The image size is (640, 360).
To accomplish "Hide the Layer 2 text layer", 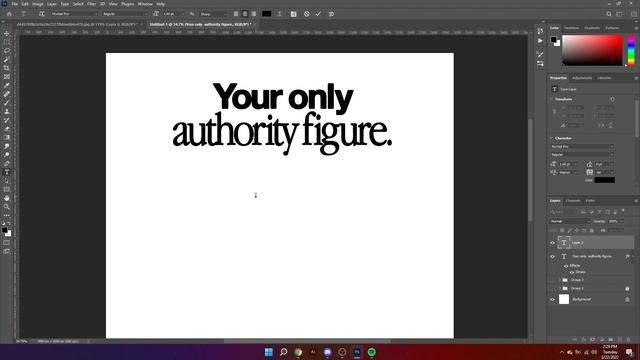I will 553,243.
